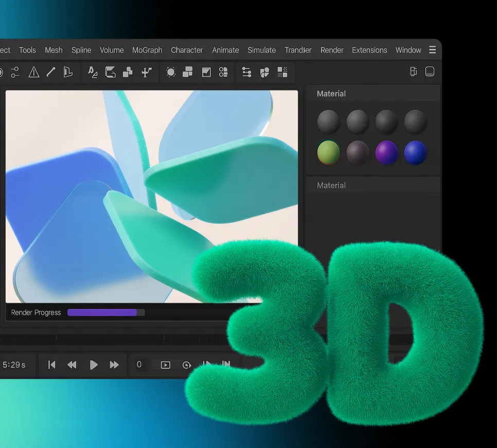Click the warning triangle toolbar icon
The image size is (497, 448).
point(34,72)
